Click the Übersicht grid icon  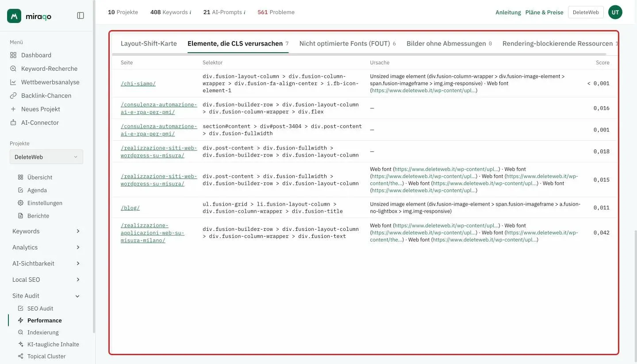20,177
